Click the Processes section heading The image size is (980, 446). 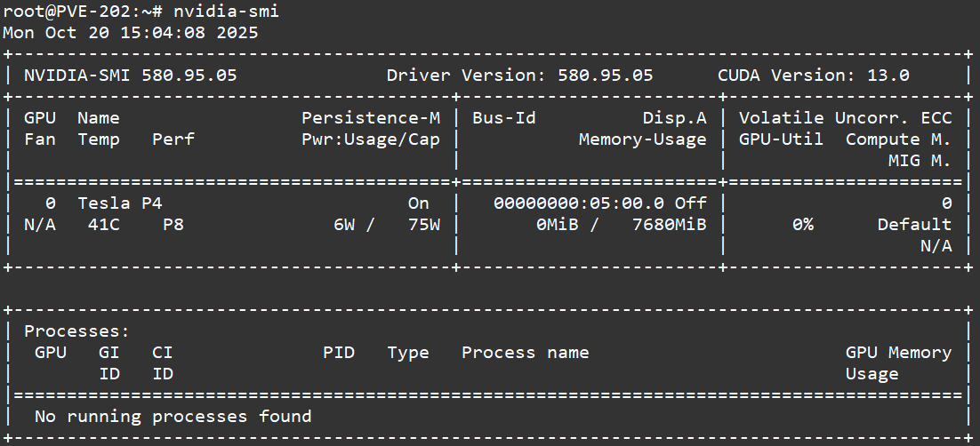pos(76,331)
